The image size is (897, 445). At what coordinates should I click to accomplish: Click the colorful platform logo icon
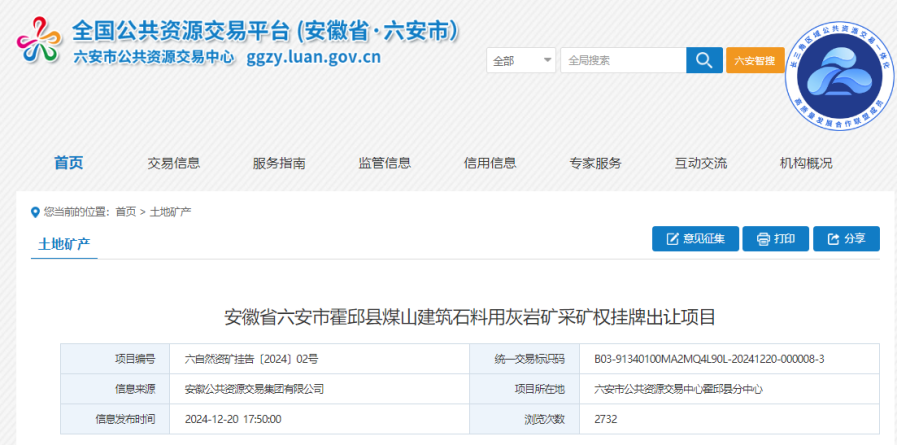39,42
